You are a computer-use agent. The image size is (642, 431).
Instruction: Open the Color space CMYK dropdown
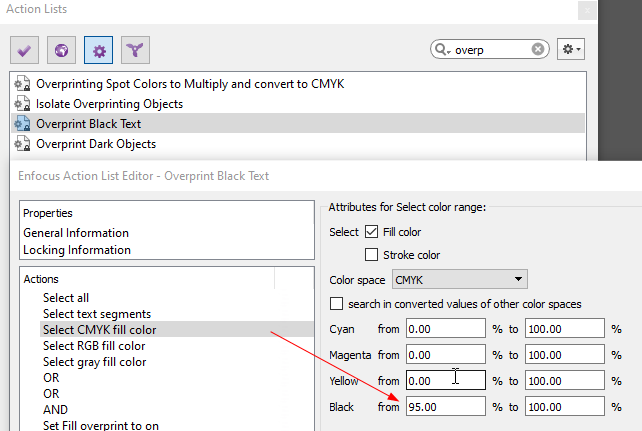tap(459, 280)
